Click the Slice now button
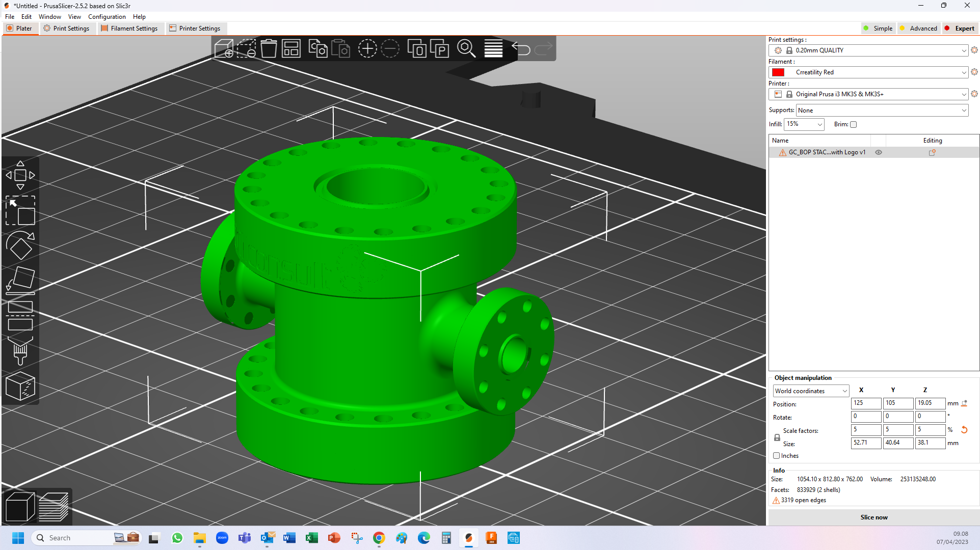This screenshot has width=980, height=550. 873,517
